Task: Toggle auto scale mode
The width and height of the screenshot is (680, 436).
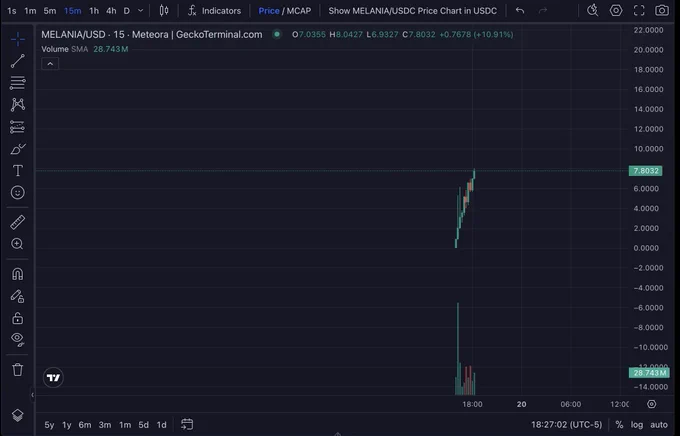Action: pyautogui.click(x=659, y=425)
